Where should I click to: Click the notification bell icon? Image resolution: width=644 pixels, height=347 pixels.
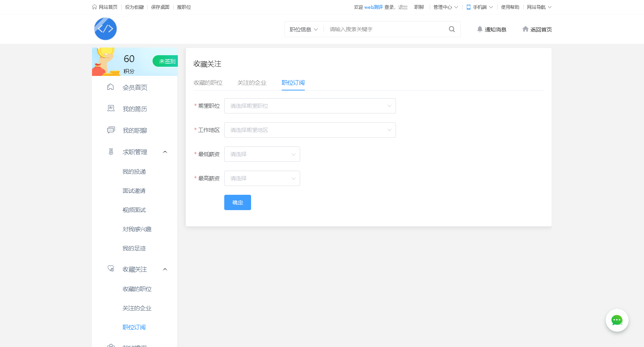[480, 29]
